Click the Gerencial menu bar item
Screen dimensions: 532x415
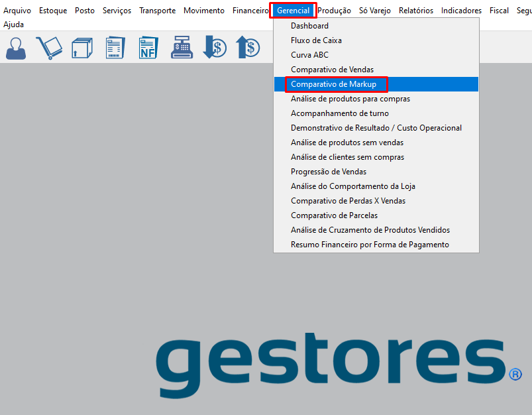(293, 11)
